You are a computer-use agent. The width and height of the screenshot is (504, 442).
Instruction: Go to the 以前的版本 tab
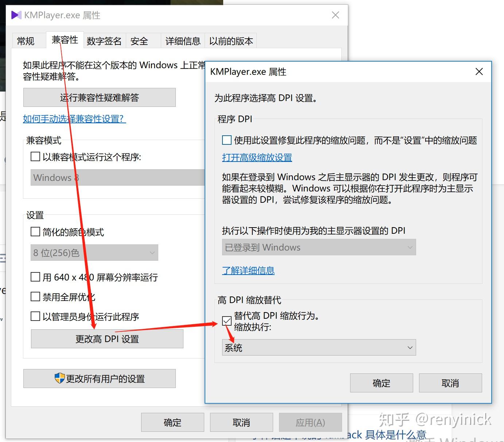pyautogui.click(x=231, y=41)
